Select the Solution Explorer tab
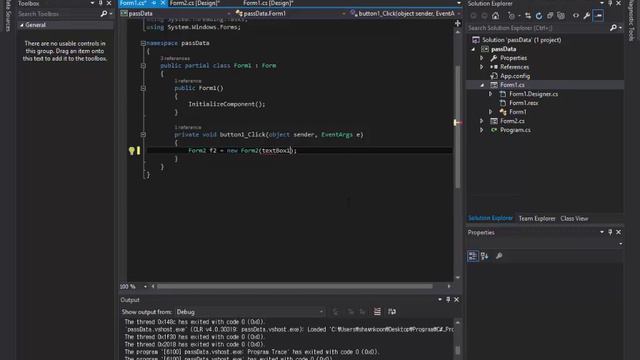This screenshot has width=640, height=360. [490, 218]
